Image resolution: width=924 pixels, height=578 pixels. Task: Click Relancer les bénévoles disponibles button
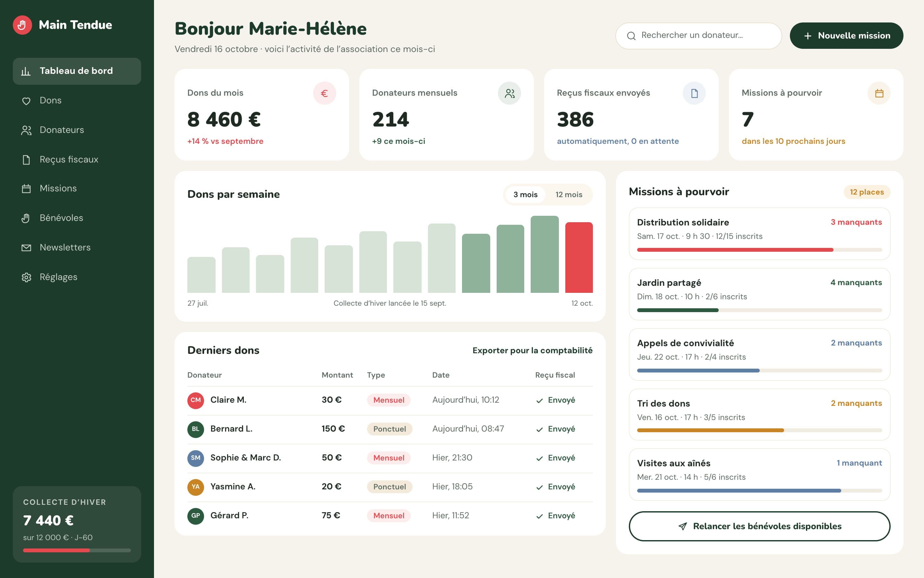759,526
